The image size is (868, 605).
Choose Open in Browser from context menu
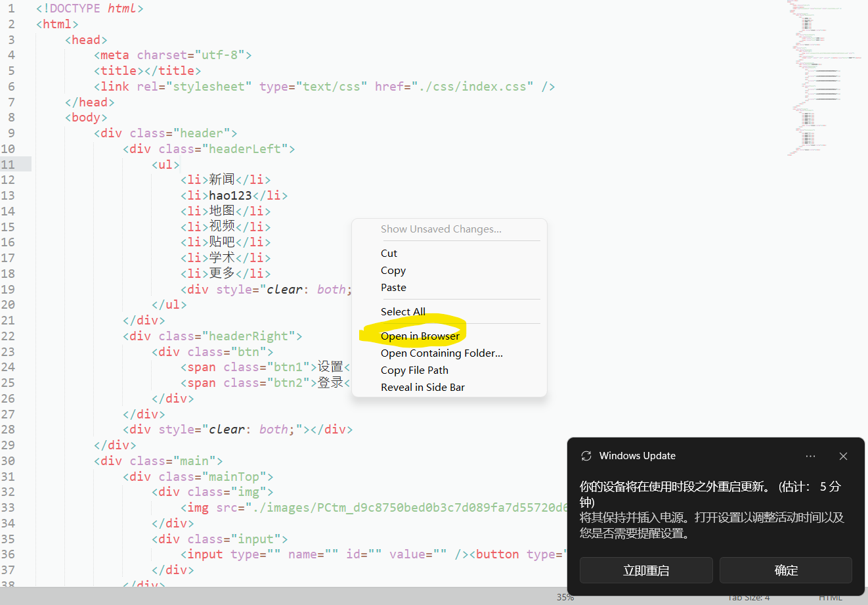tap(420, 336)
